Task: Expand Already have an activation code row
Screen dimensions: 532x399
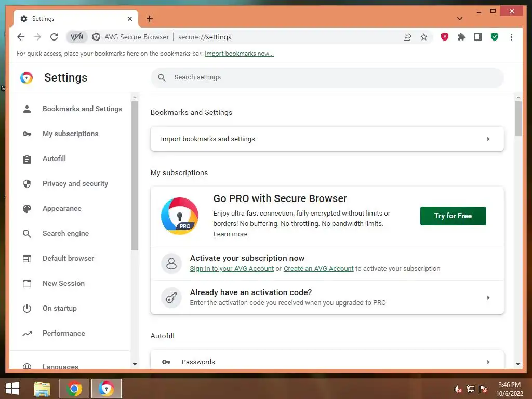Action: click(x=327, y=298)
